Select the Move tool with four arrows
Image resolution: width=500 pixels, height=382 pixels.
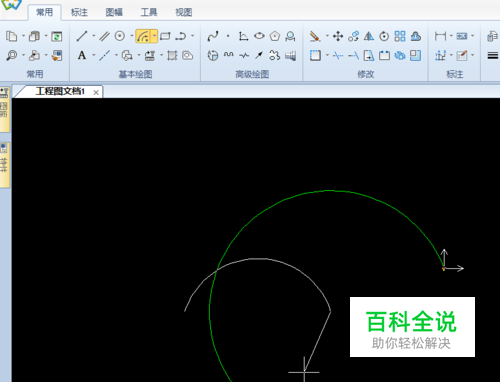(338, 36)
